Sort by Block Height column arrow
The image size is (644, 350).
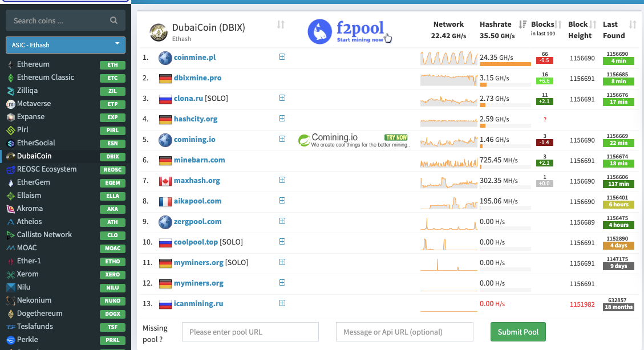(593, 25)
